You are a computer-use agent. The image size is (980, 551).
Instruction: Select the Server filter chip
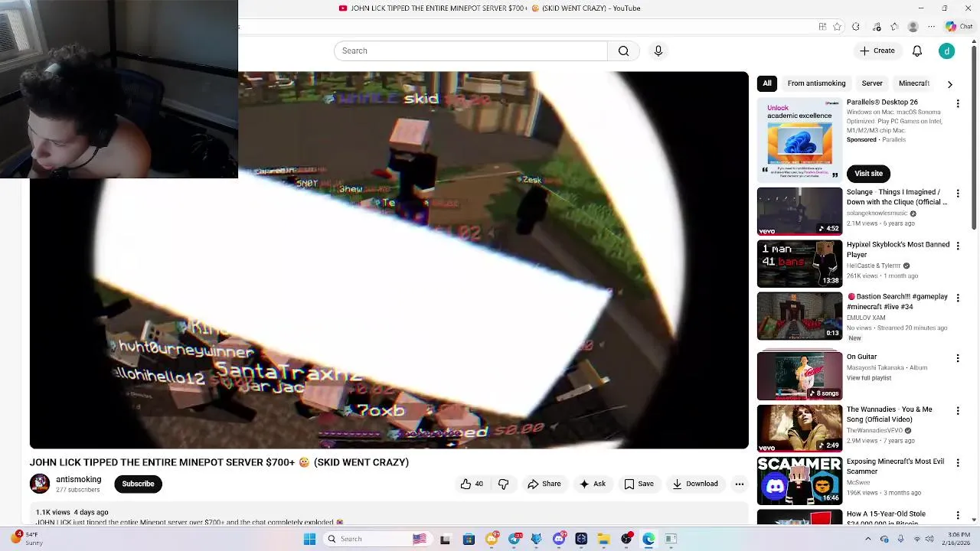pos(872,83)
